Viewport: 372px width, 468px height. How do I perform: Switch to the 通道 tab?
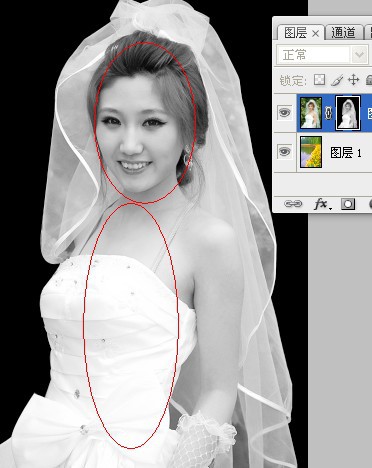[343, 33]
